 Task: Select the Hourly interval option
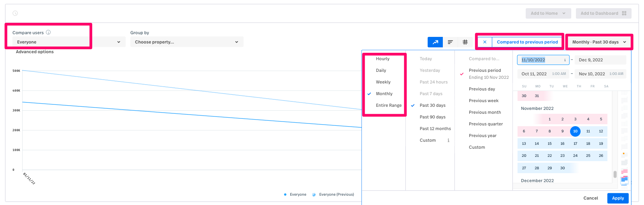click(x=383, y=59)
